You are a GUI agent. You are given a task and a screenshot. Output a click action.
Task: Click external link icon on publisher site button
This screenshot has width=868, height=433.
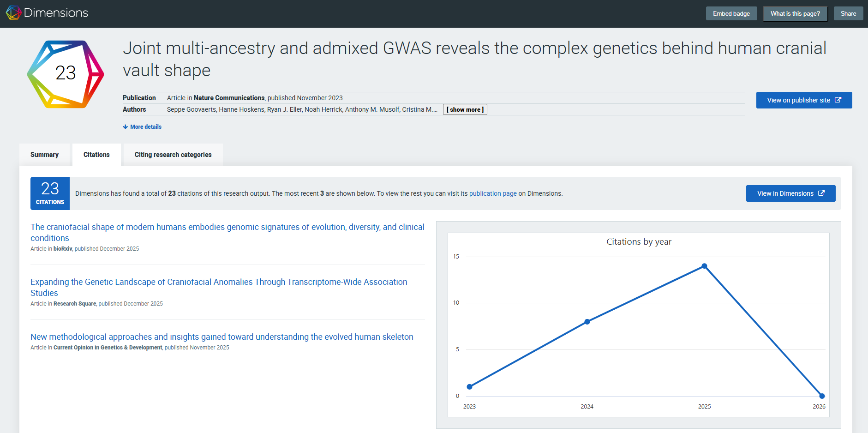(838, 100)
